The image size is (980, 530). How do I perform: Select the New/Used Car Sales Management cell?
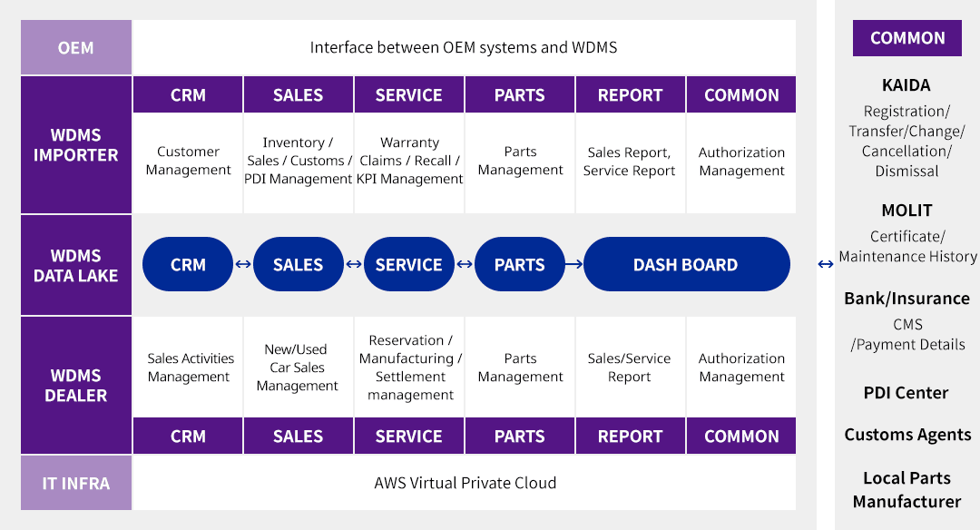[x=298, y=368]
